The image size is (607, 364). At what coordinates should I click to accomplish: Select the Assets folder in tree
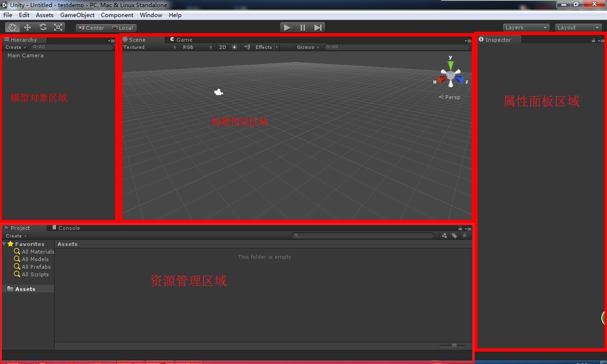point(28,289)
